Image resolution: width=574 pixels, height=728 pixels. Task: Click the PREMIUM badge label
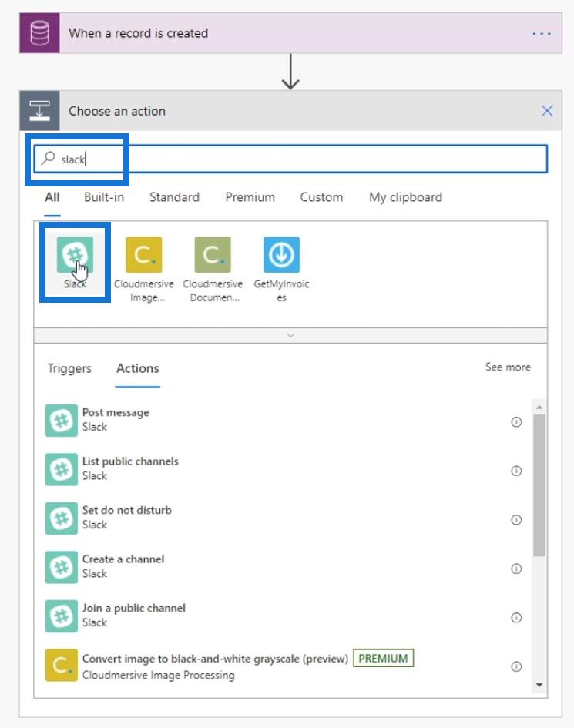[x=383, y=659]
